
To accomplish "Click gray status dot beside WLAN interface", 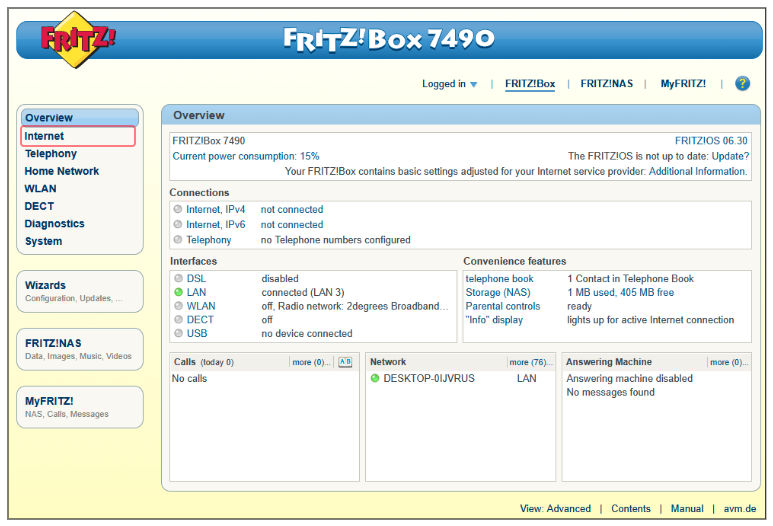I will 178,306.
